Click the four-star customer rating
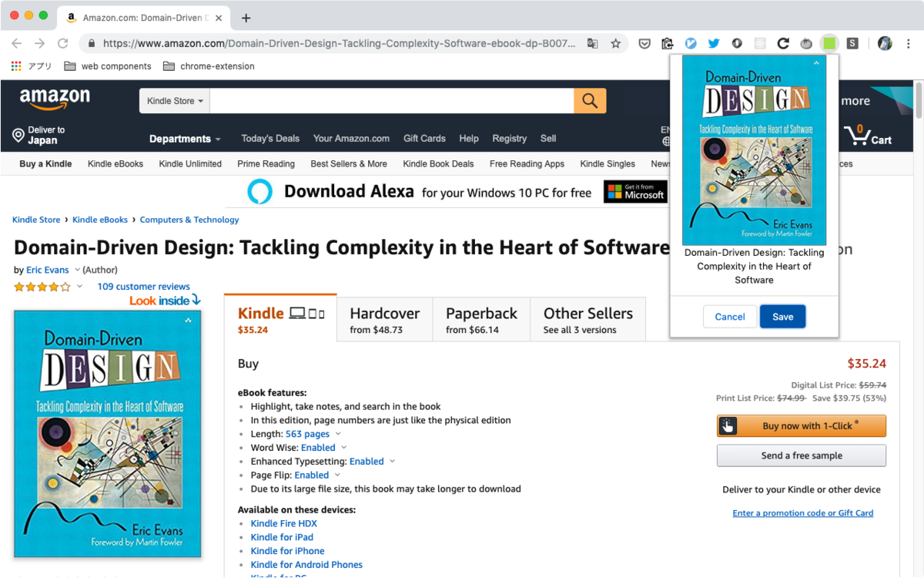The height and width of the screenshot is (578, 924). pos(42,287)
